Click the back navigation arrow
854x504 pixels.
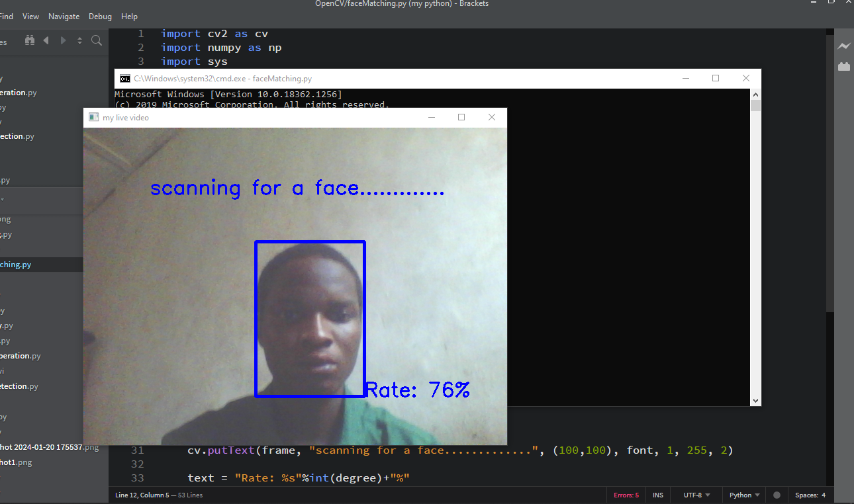coord(46,40)
